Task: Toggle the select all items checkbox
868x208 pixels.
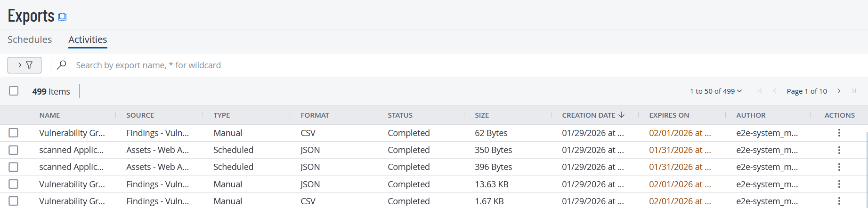Action: click(x=14, y=91)
